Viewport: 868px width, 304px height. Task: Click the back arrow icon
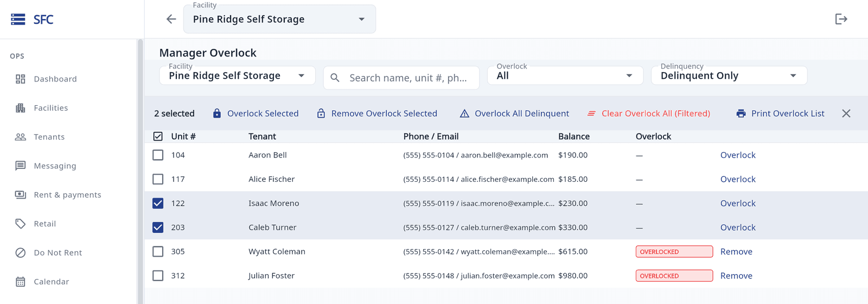[x=171, y=19]
